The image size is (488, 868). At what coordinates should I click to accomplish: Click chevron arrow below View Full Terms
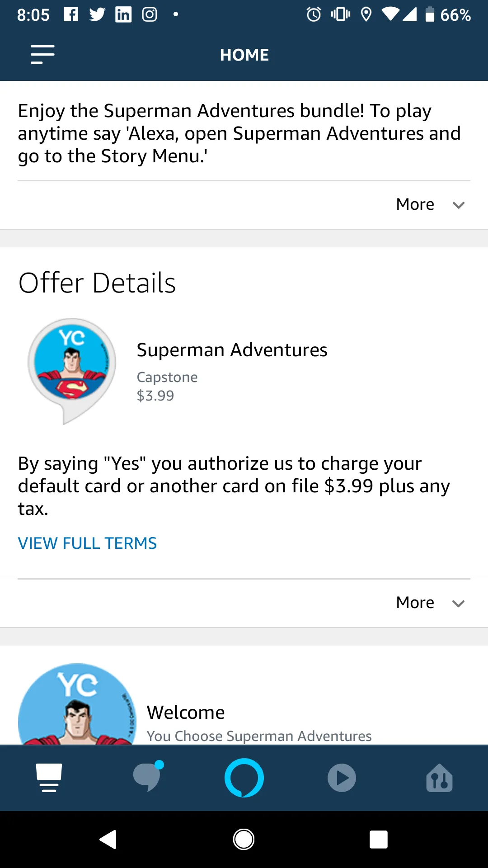pos(458,604)
